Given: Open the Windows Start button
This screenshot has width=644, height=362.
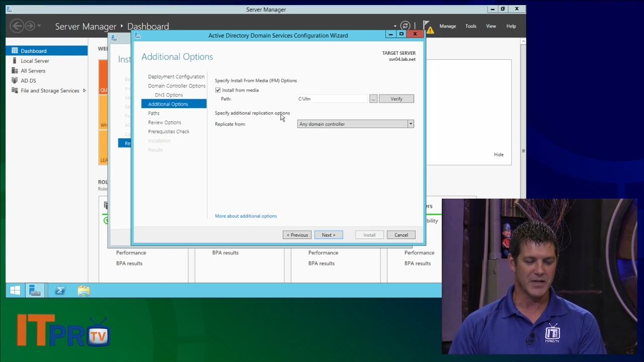Looking at the screenshot, I should coord(15,291).
